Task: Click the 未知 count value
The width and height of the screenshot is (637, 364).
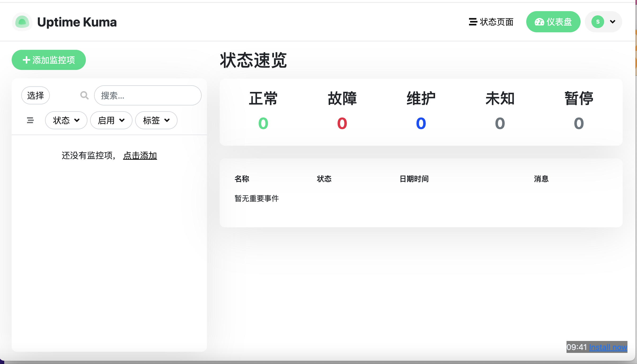Action: click(x=500, y=123)
